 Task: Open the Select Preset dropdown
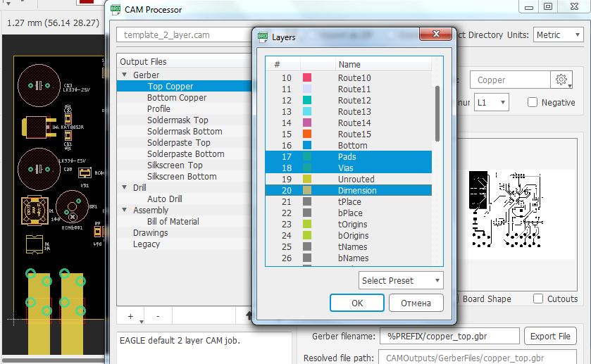click(x=401, y=280)
